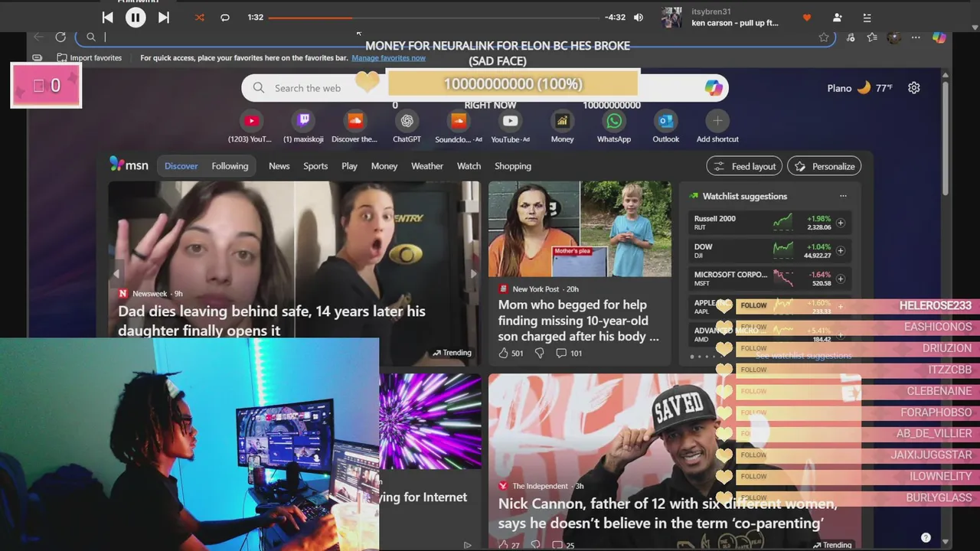
Task: Open the WhatsApp shortcut
Action: [x=614, y=128]
